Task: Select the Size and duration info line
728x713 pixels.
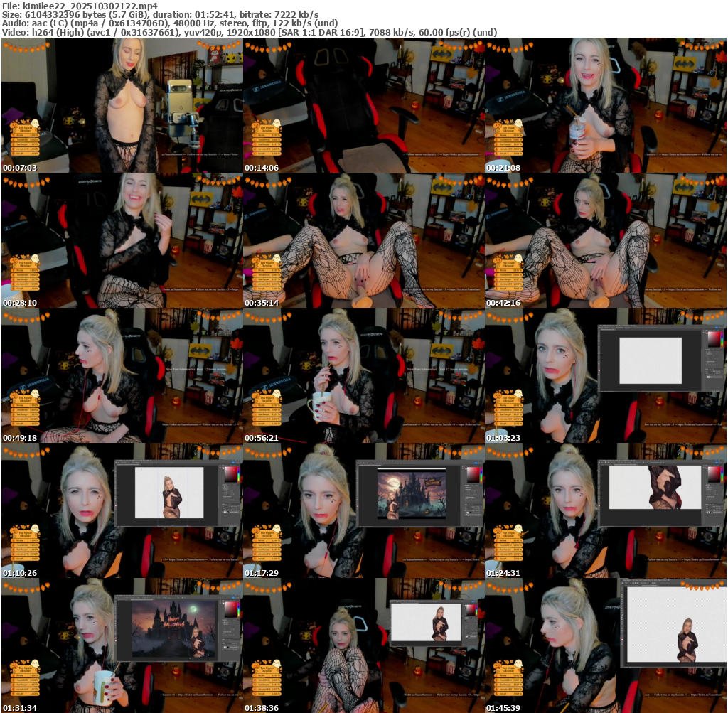Action: click(x=160, y=15)
